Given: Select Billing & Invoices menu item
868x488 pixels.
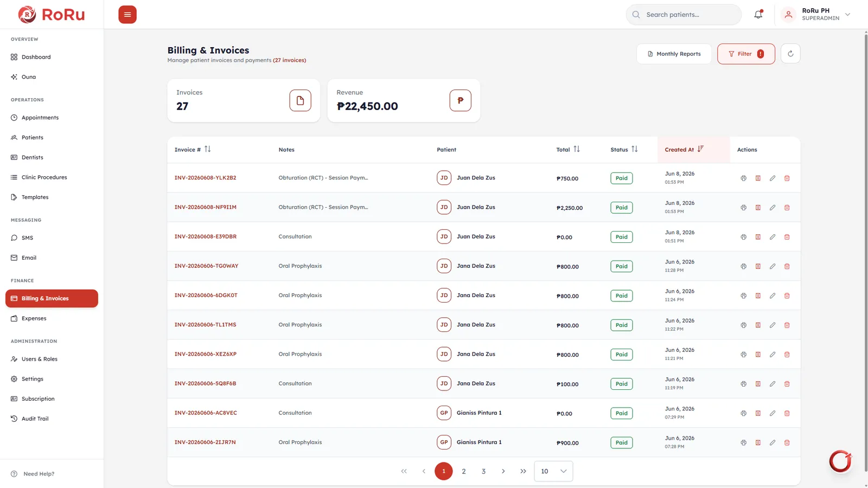Looking at the screenshot, I should (52, 299).
